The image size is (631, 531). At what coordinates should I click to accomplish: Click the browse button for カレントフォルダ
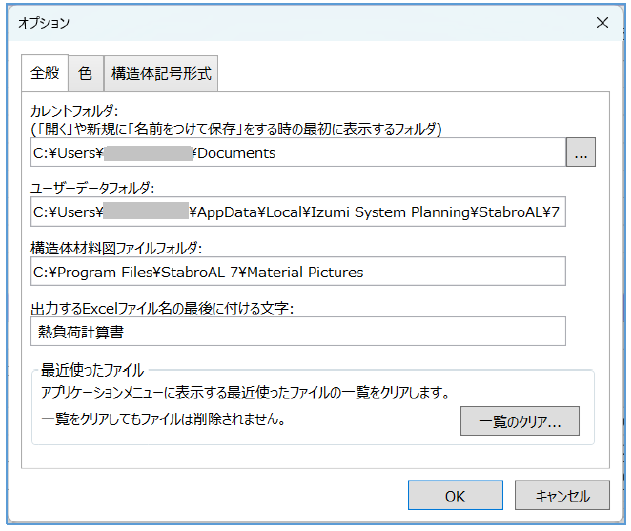pos(581,153)
